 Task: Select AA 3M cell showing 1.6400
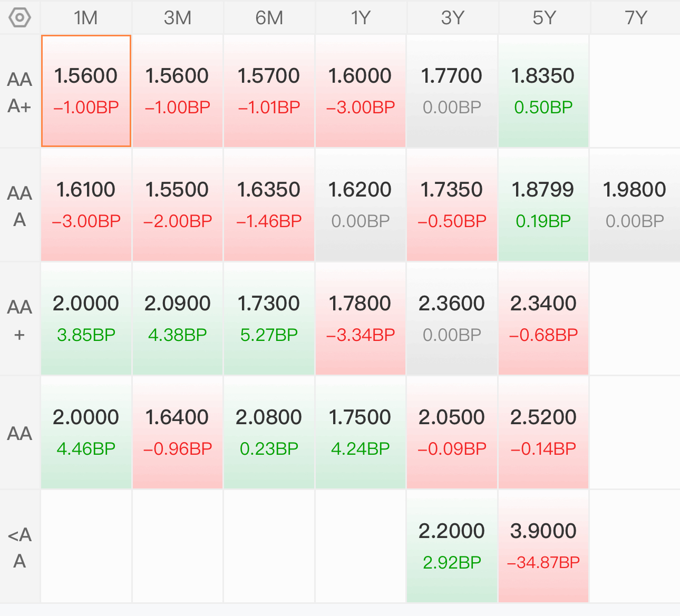click(x=178, y=433)
